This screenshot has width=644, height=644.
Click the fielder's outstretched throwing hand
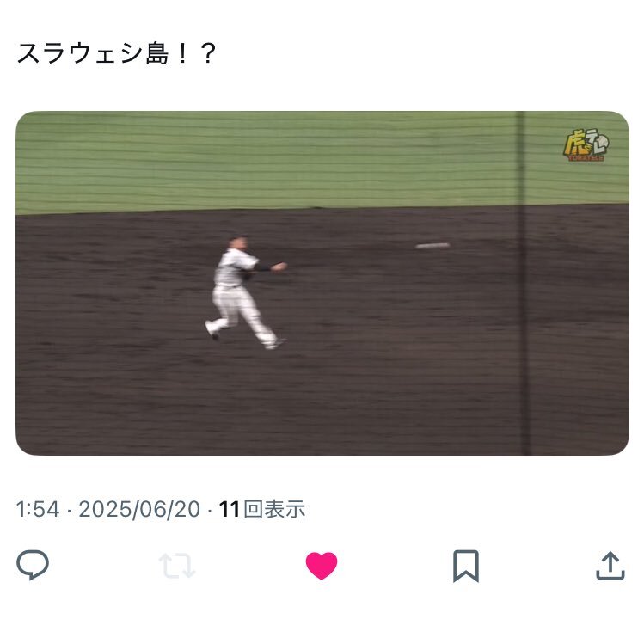pos(279,267)
